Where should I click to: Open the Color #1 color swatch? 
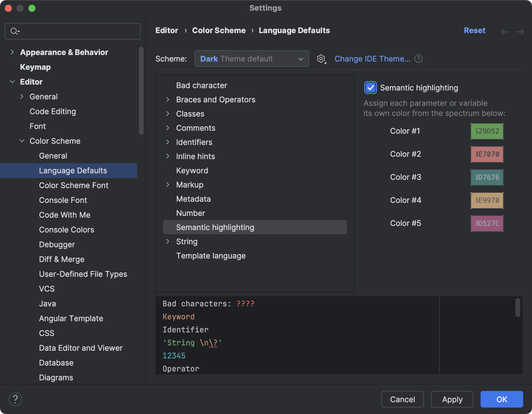[486, 131]
